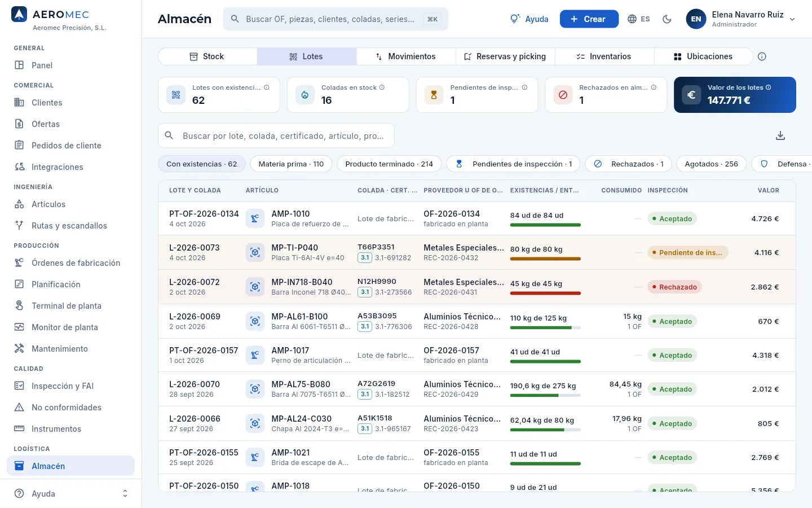Open the info icon beside Ubicaciones
Screen dimensions: 812x508
click(762, 56)
